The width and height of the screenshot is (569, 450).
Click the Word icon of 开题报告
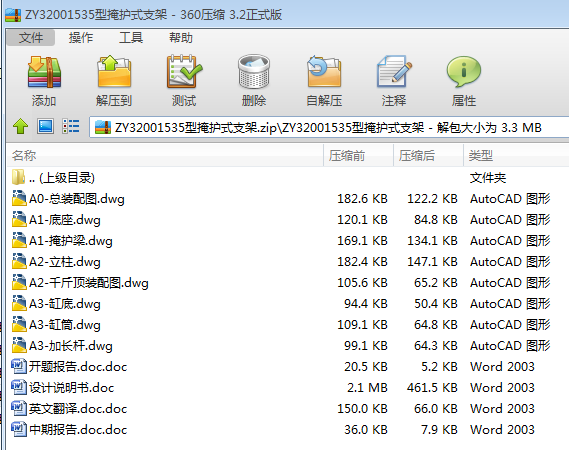[19, 366]
